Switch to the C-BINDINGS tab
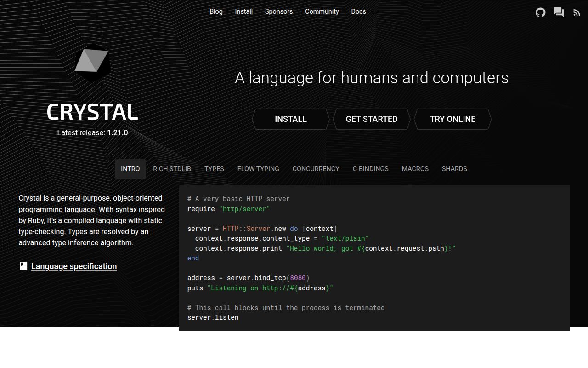Image resolution: width=588 pixels, height=368 pixels. pos(371,169)
